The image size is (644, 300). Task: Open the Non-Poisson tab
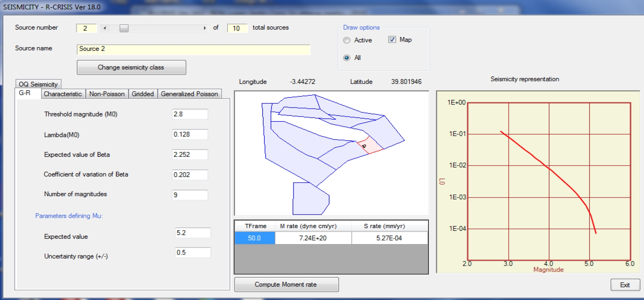pyautogui.click(x=107, y=94)
